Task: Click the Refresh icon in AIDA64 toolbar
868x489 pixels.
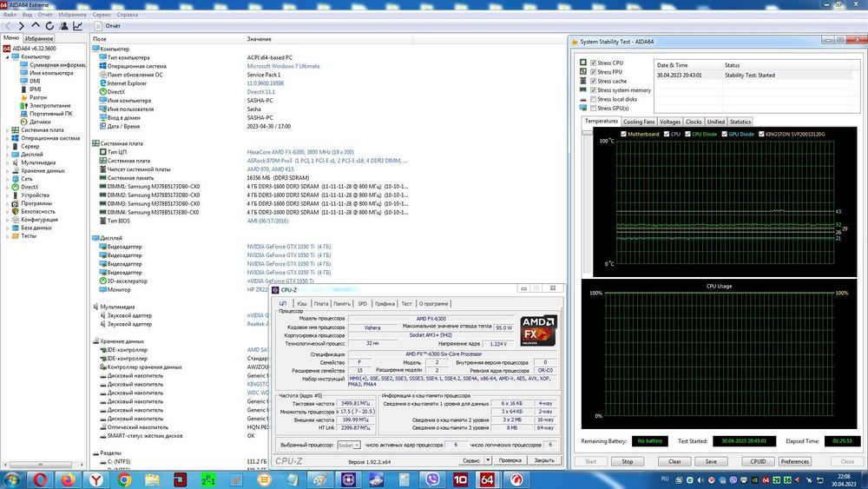Action: tap(50, 26)
